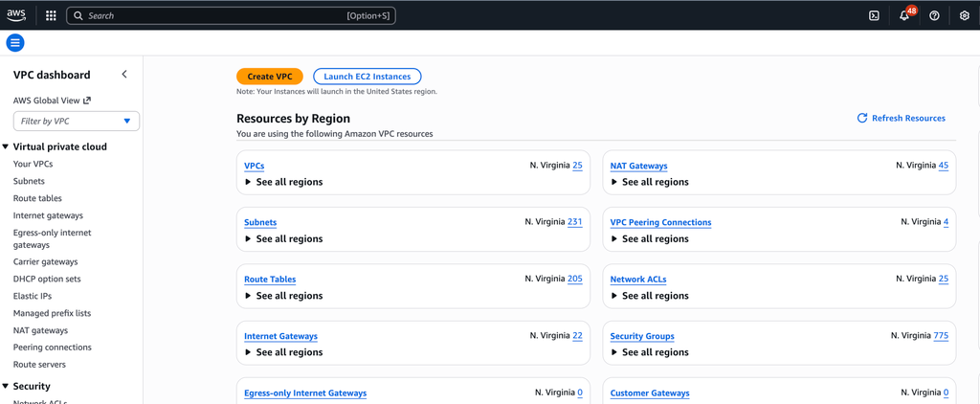
Task: Open the Subnets card title link
Action: point(260,222)
